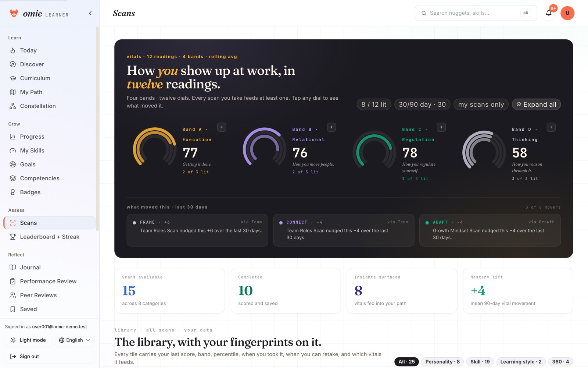Click the 9+ notification count badge

tap(553, 8)
